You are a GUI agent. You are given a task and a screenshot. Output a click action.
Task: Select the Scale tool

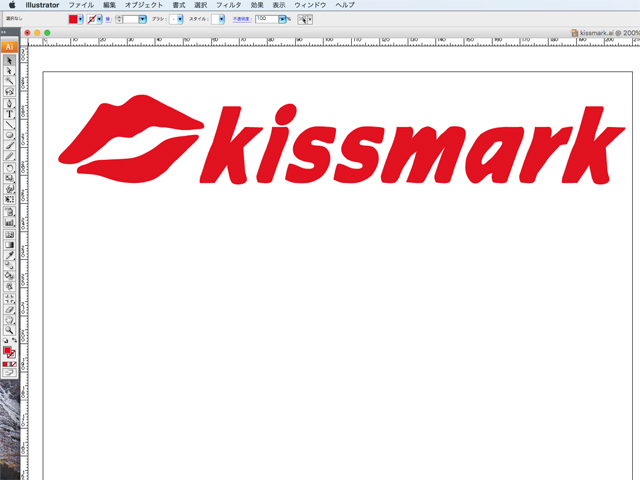click(x=9, y=179)
